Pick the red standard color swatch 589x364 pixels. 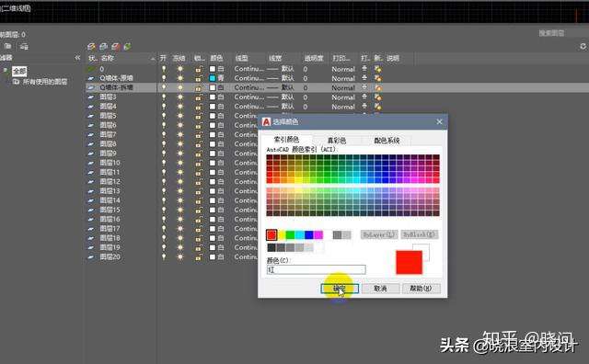(x=271, y=235)
